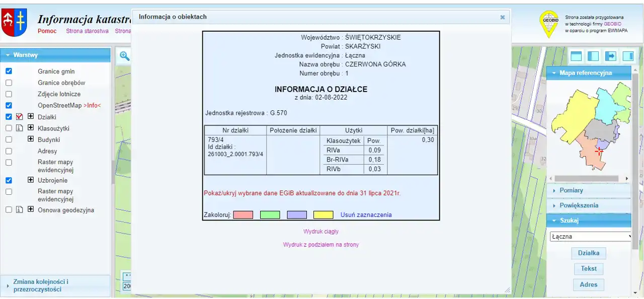This screenshot has width=644, height=299.
Task: Click the red-check icon beside Działki
Action: coord(20,117)
